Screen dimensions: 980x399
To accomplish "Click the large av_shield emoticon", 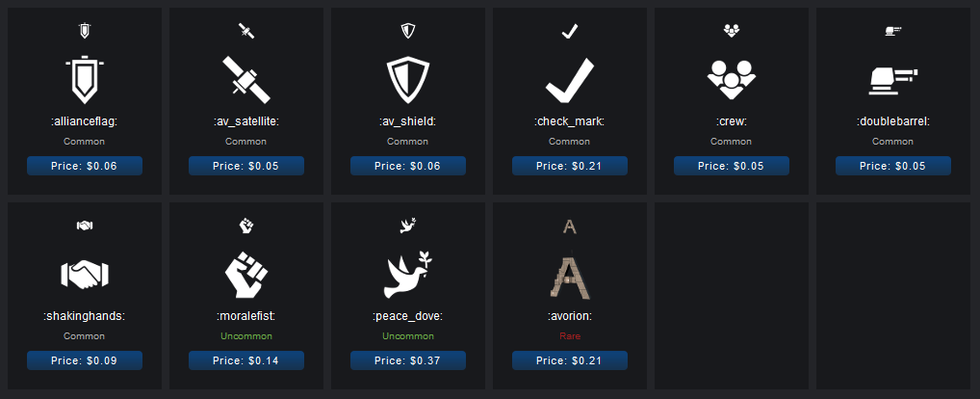I will click(x=408, y=81).
